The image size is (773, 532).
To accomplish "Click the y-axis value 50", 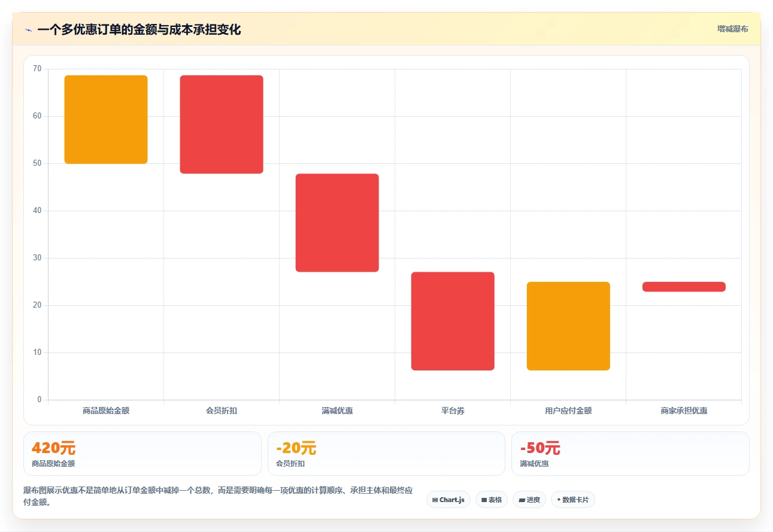I will 37,163.
